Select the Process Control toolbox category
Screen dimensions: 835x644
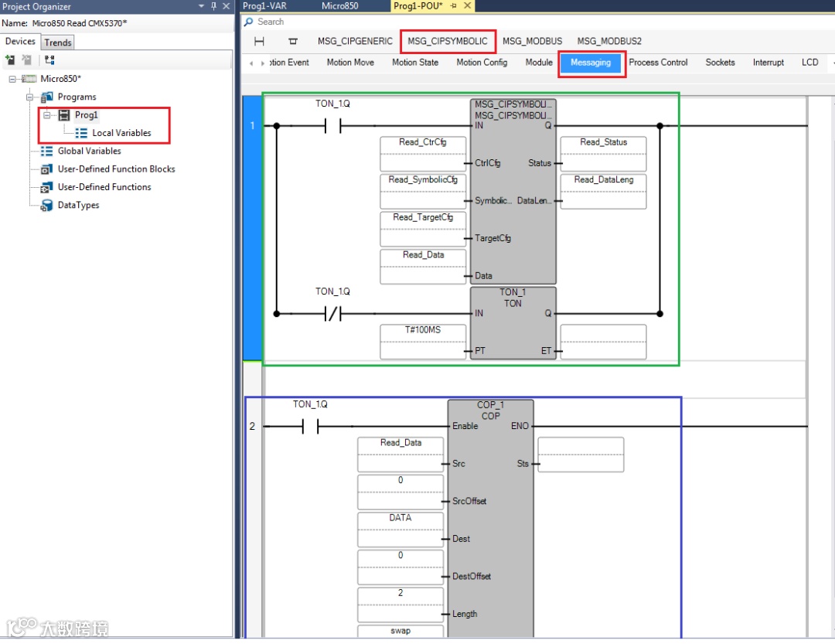click(658, 63)
